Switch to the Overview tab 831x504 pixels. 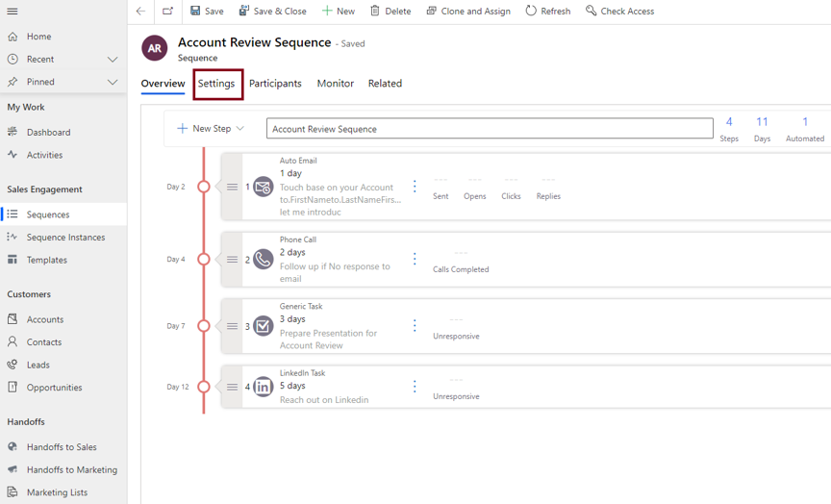[163, 84]
